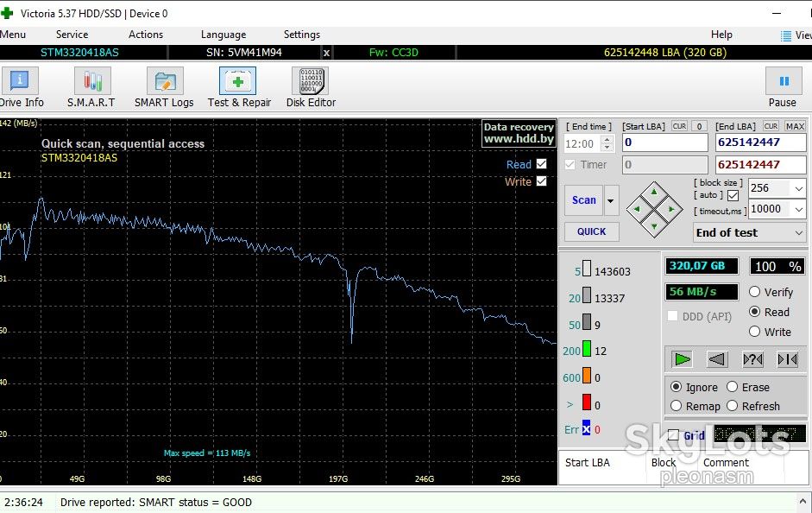Click the red slow block indicator
Image resolution: width=812 pixels, height=513 pixels.
(586, 402)
